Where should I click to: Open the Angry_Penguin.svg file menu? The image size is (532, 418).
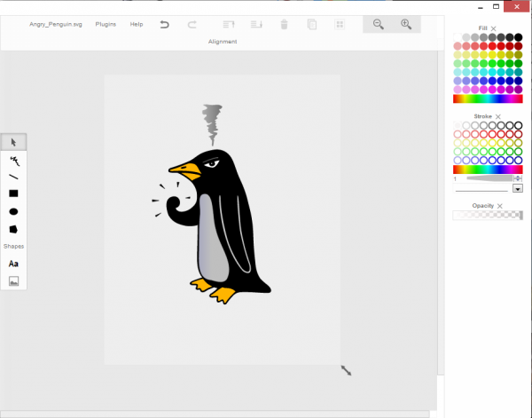[x=55, y=24]
